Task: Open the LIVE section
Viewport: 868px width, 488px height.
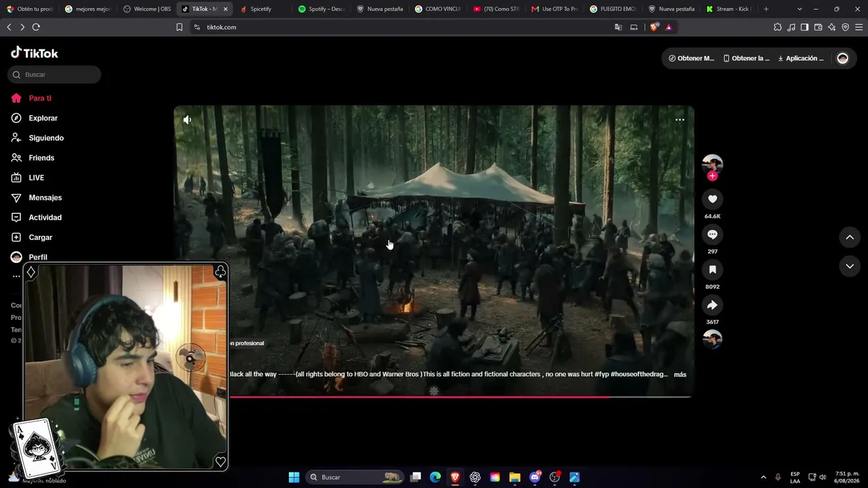Action: [x=28, y=178]
